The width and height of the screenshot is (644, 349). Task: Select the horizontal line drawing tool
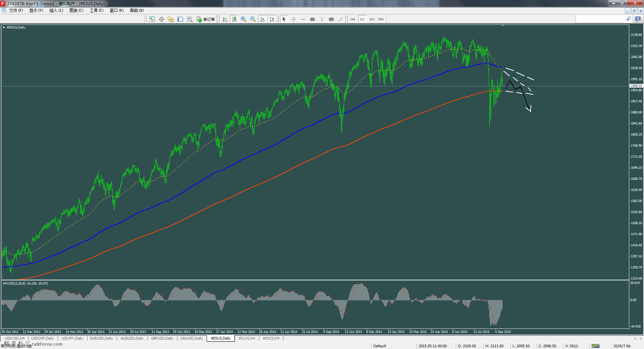tap(303, 19)
